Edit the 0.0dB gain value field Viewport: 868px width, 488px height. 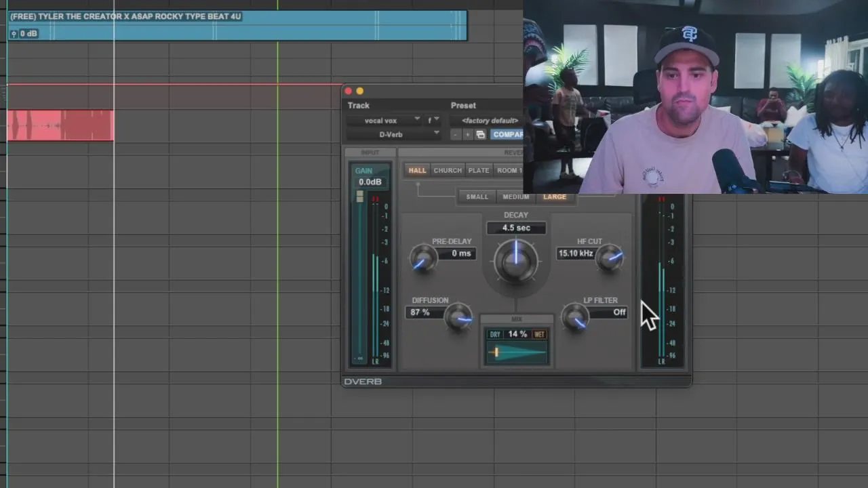click(370, 182)
